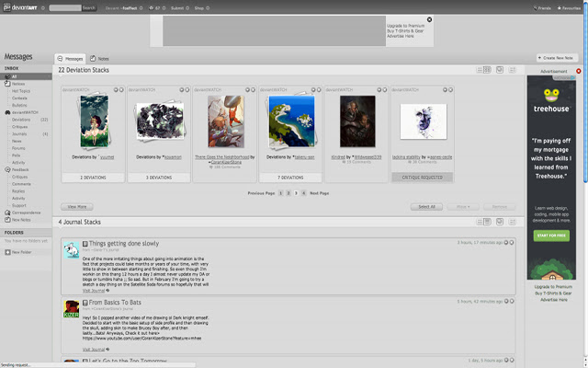Open the Submit menu arrow
The width and height of the screenshot is (588, 368).
pos(187,8)
